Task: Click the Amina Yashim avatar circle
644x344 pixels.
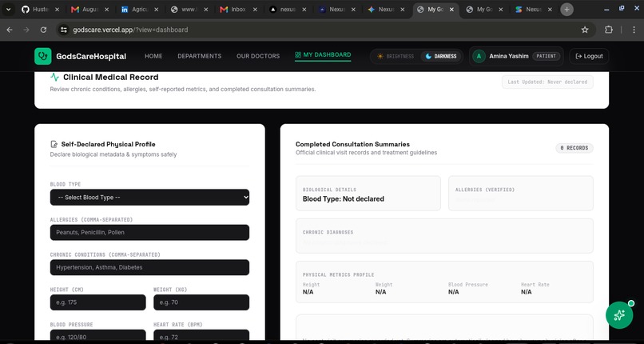Action: coord(479,56)
